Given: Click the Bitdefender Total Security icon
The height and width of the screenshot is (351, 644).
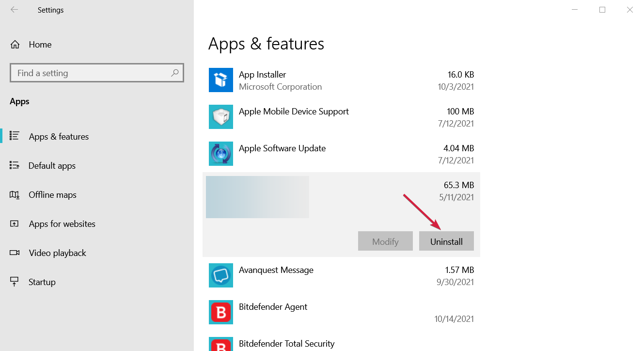Looking at the screenshot, I should [221, 344].
